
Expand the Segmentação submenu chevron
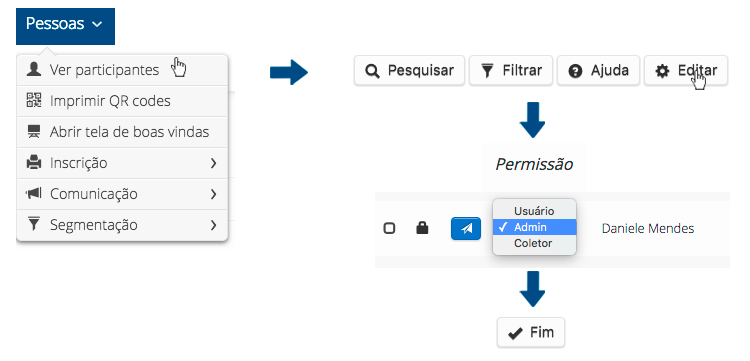[x=213, y=225]
